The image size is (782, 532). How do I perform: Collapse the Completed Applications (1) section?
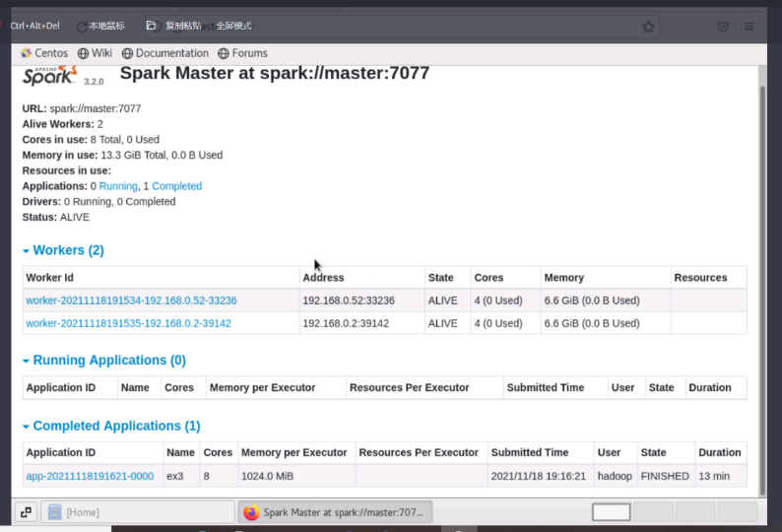point(111,426)
